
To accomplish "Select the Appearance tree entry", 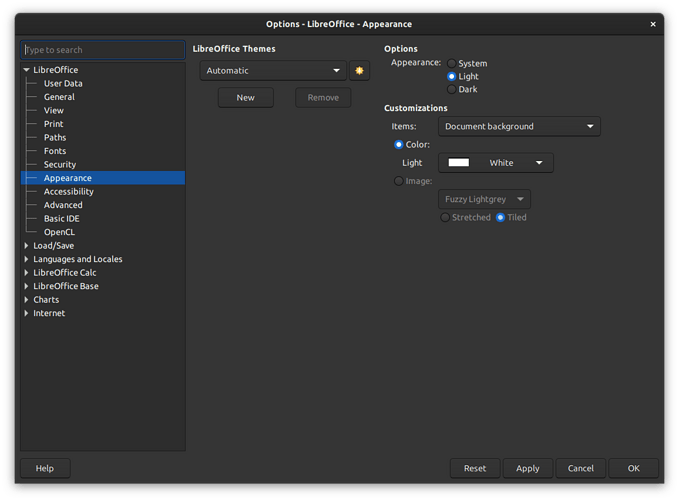I will coord(103,178).
